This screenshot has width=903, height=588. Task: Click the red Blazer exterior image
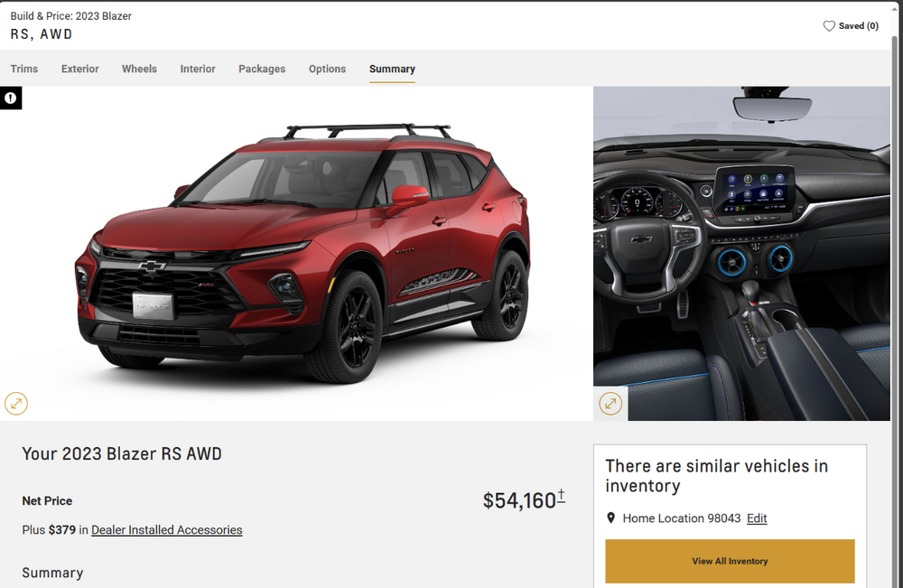pyautogui.click(x=303, y=254)
